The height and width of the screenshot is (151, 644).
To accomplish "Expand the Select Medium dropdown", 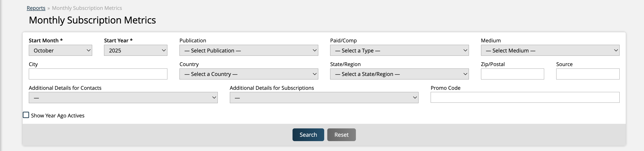I will click(550, 50).
